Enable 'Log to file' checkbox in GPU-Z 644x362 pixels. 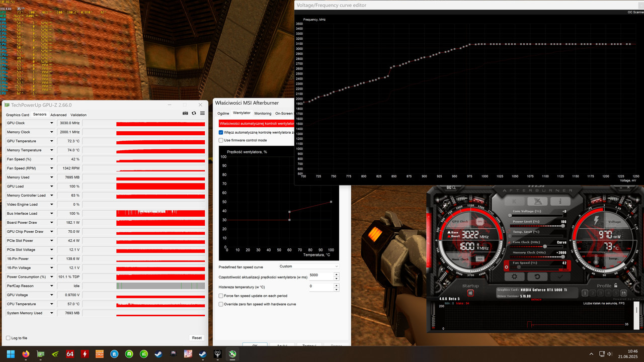point(8,338)
